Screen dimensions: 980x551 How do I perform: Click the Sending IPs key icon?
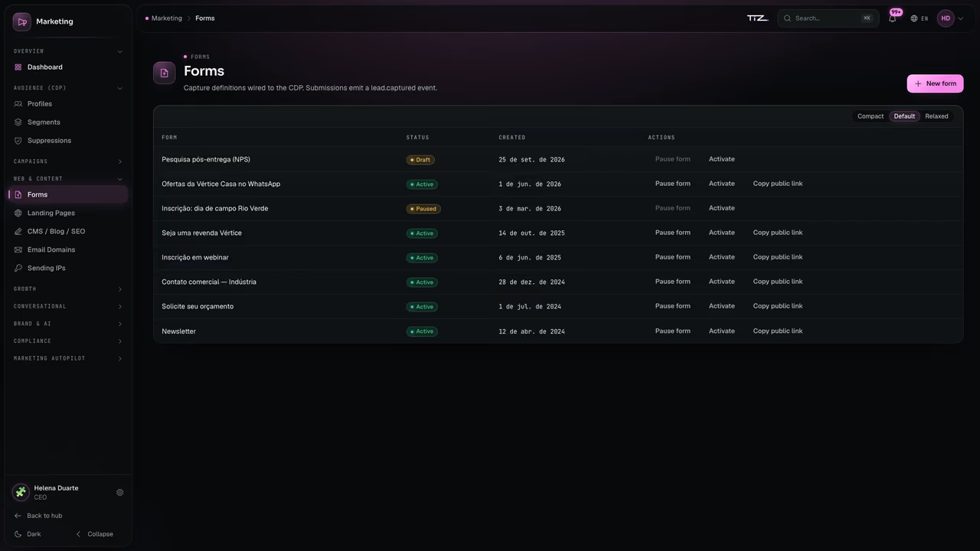pos(18,268)
